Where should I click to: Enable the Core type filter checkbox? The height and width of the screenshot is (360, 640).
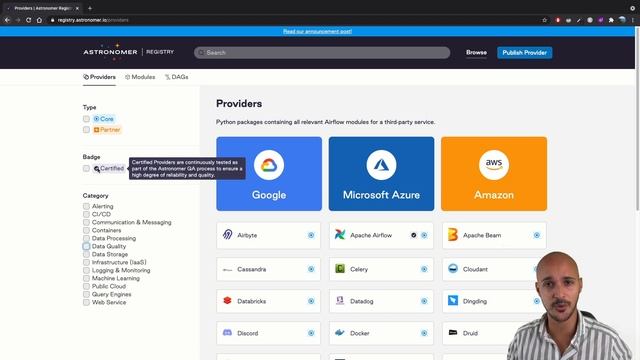point(86,119)
